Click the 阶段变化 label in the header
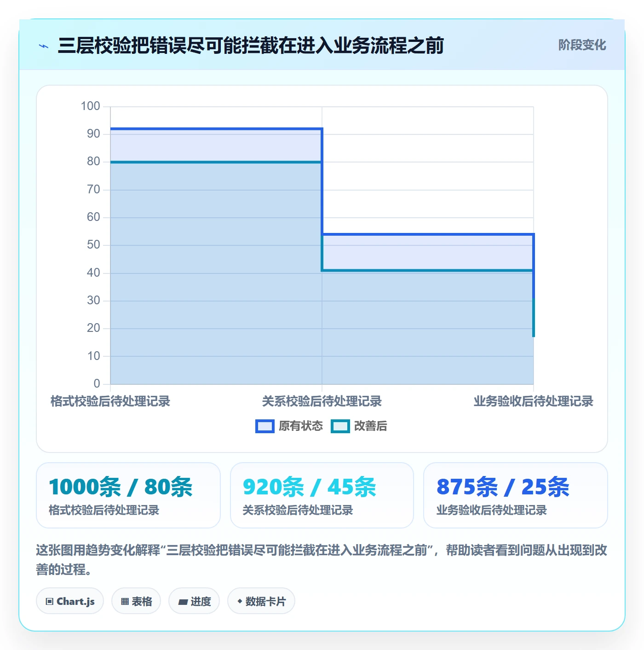The width and height of the screenshot is (644, 650). 582,45
